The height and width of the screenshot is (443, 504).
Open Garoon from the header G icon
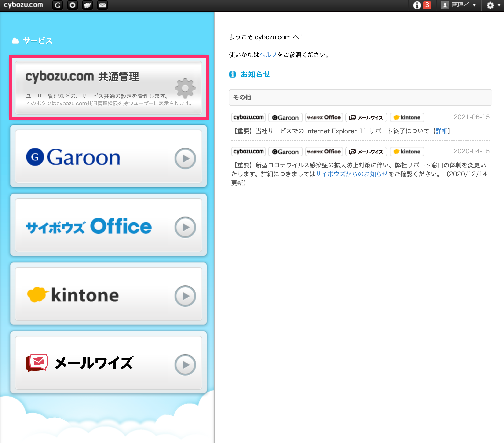[58, 5]
